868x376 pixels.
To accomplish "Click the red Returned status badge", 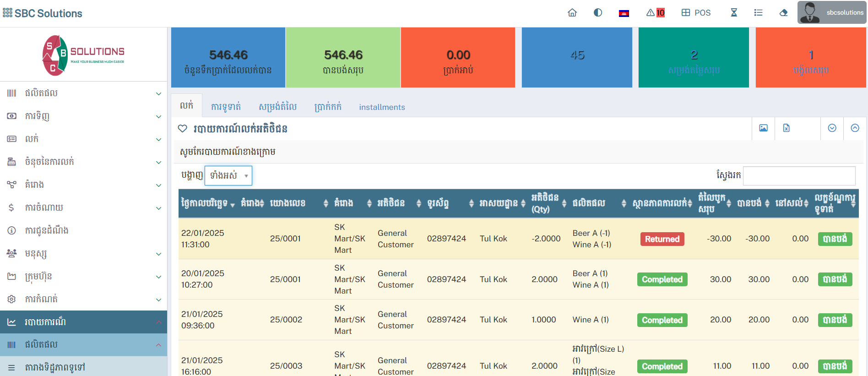I will [x=662, y=239].
